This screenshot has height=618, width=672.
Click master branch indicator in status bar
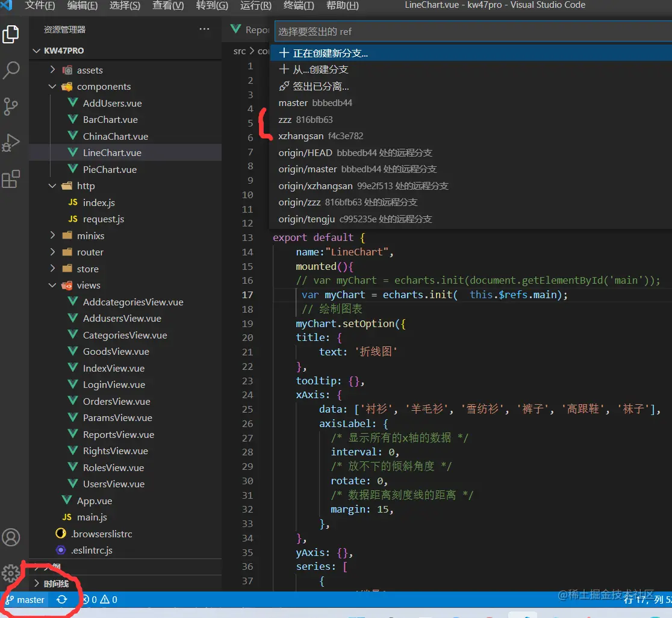click(x=25, y=599)
